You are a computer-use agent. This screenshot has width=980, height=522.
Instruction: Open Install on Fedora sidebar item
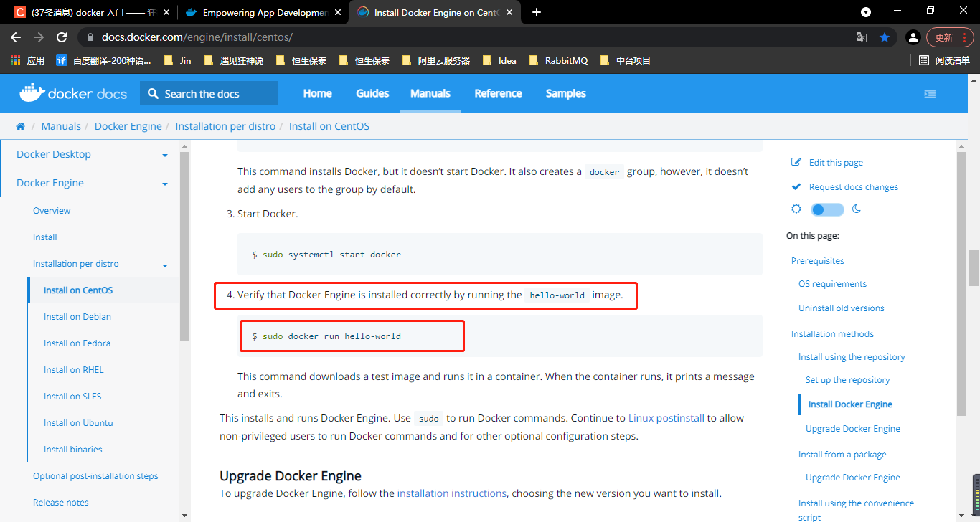coord(77,343)
